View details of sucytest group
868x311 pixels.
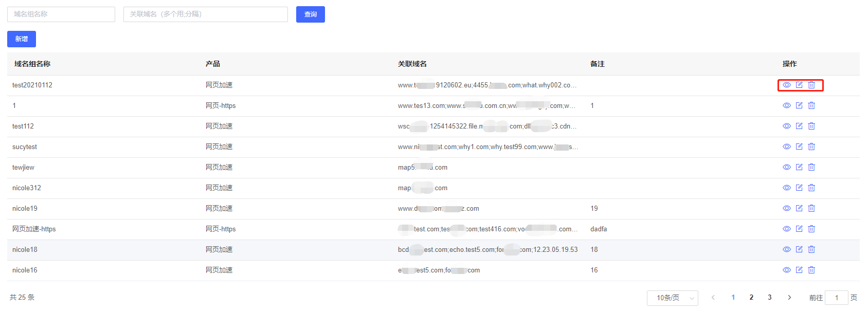(x=787, y=147)
